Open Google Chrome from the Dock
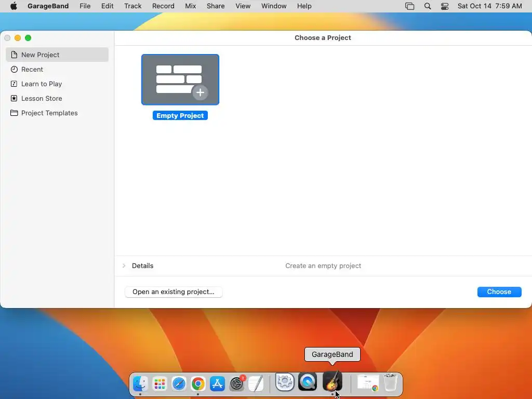The width and height of the screenshot is (532, 399). point(198,384)
